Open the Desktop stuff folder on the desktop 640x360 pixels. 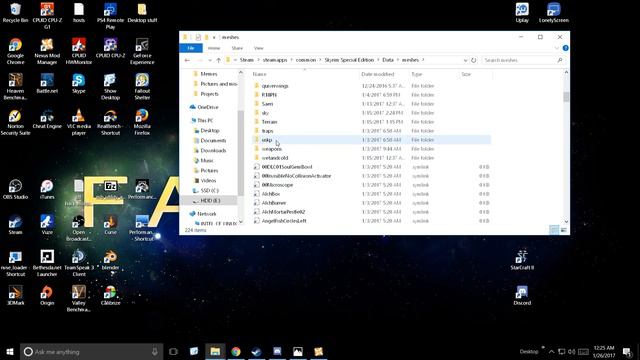(142, 13)
